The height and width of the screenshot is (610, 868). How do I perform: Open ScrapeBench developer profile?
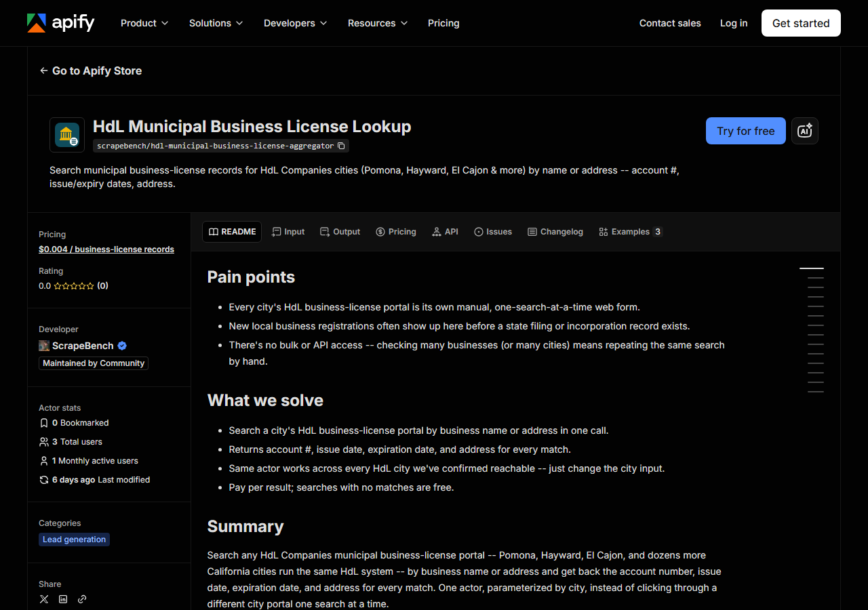tap(83, 346)
